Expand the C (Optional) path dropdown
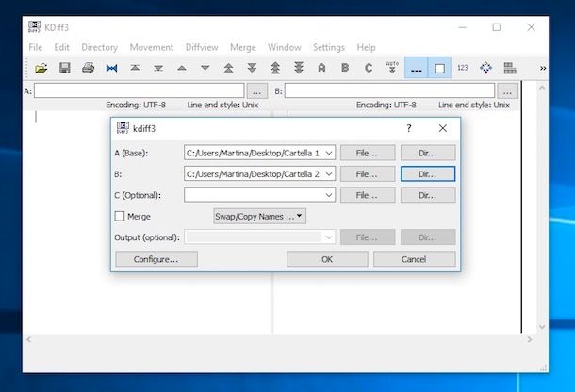The height and width of the screenshot is (392, 575). pos(329,195)
